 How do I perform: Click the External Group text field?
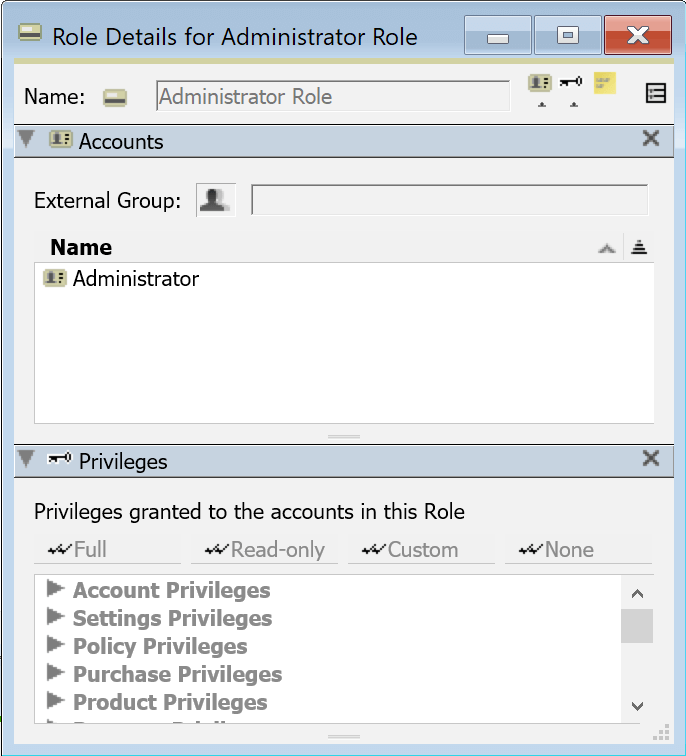click(449, 200)
